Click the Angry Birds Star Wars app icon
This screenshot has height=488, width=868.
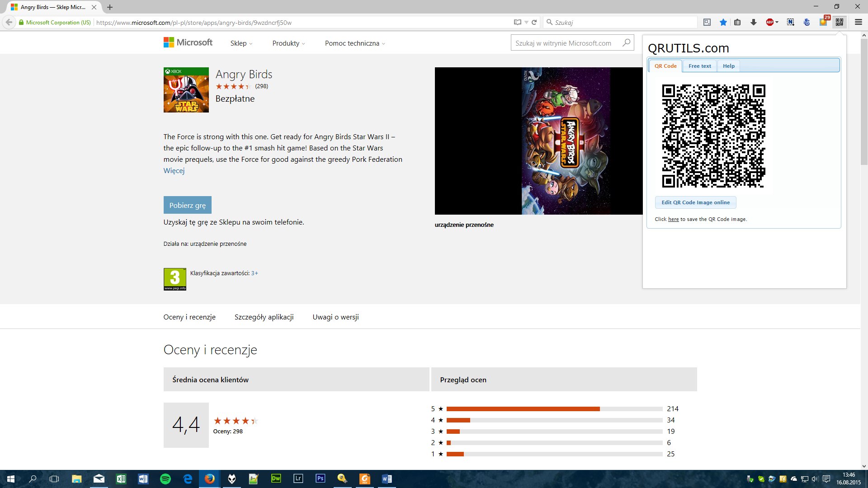tap(186, 90)
